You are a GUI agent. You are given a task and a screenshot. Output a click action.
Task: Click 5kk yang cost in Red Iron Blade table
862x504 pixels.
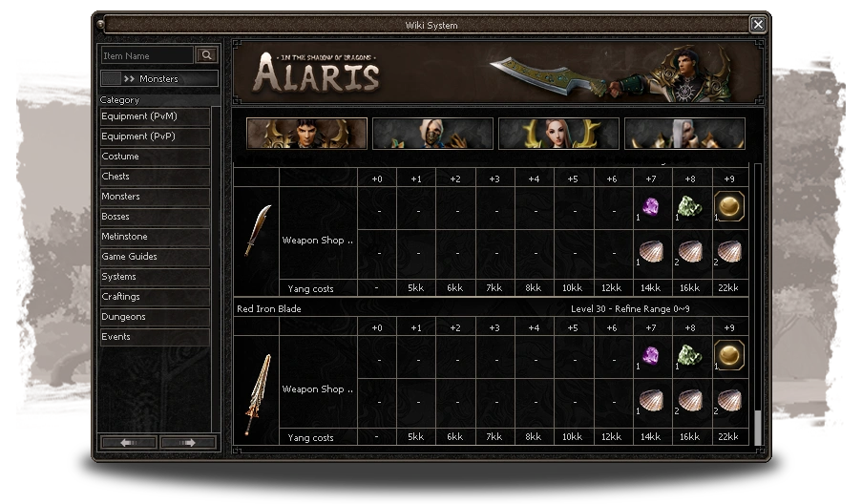tap(415, 437)
